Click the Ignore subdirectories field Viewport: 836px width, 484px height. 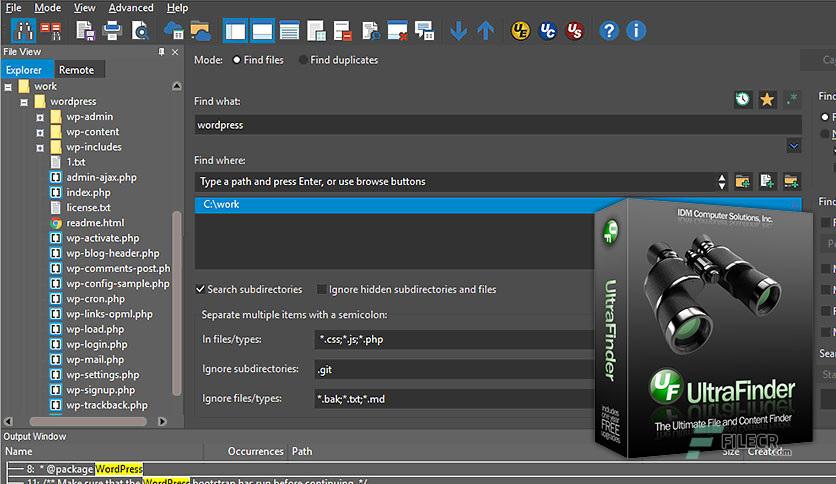point(454,369)
